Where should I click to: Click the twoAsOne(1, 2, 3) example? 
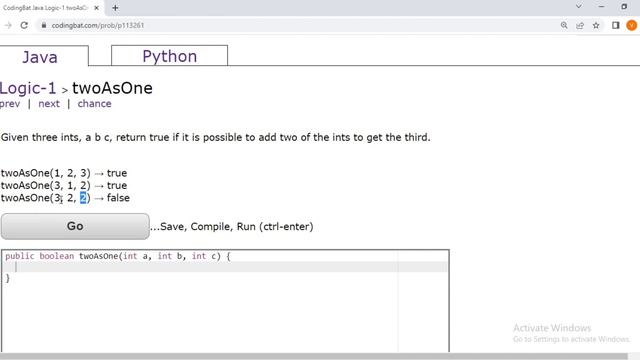64,173
